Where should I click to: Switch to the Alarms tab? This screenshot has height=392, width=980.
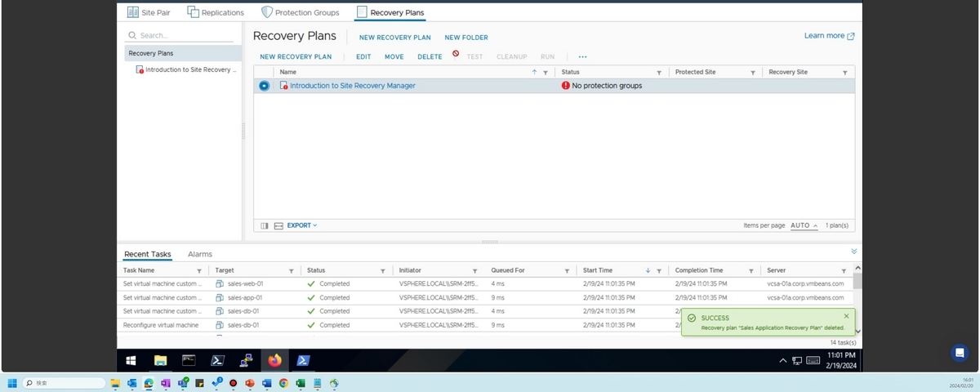[200, 254]
